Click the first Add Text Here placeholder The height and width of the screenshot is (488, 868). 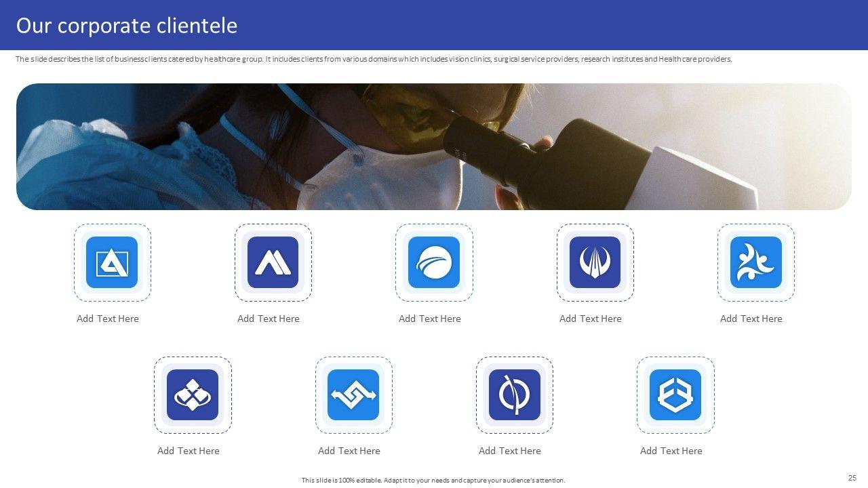pyautogui.click(x=107, y=318)
